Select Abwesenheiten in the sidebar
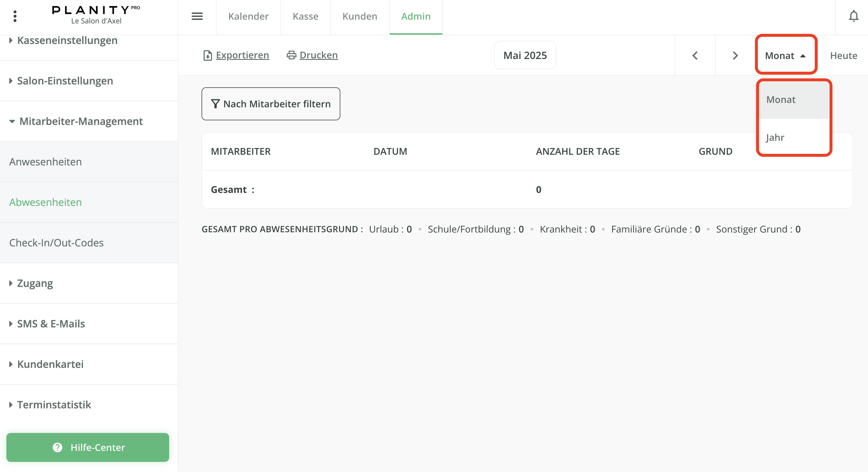 click(45, 202)
